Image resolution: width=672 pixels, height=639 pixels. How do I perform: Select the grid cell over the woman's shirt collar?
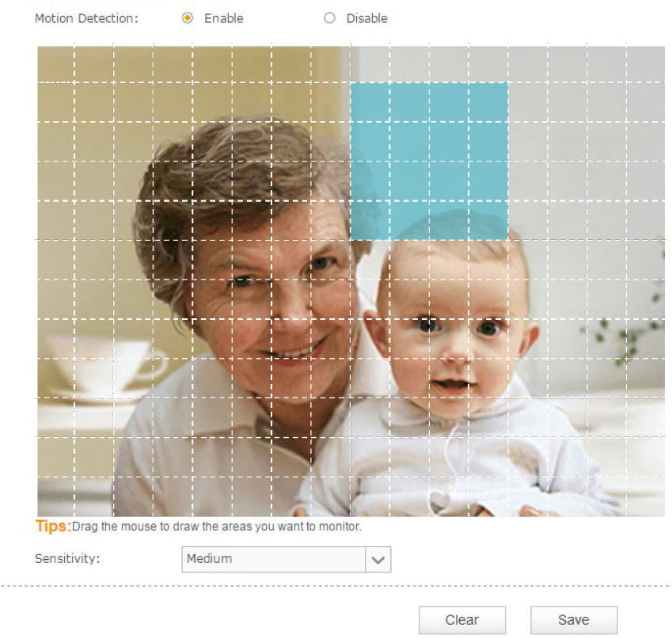[x=252, y=418]
